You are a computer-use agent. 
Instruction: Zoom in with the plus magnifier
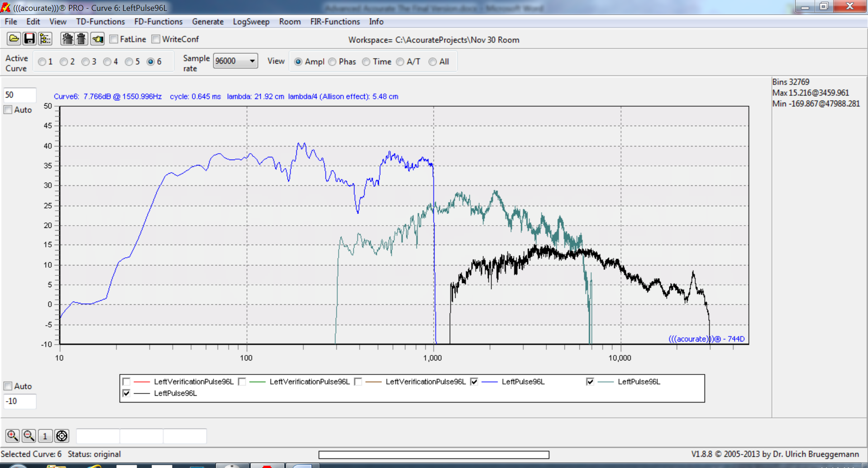pyautogui.click(x=13, y=436)
